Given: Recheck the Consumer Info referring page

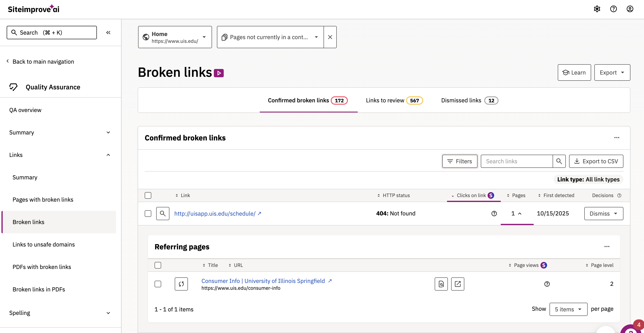Looking at the screenshot, I should click(x=181, y=284).
